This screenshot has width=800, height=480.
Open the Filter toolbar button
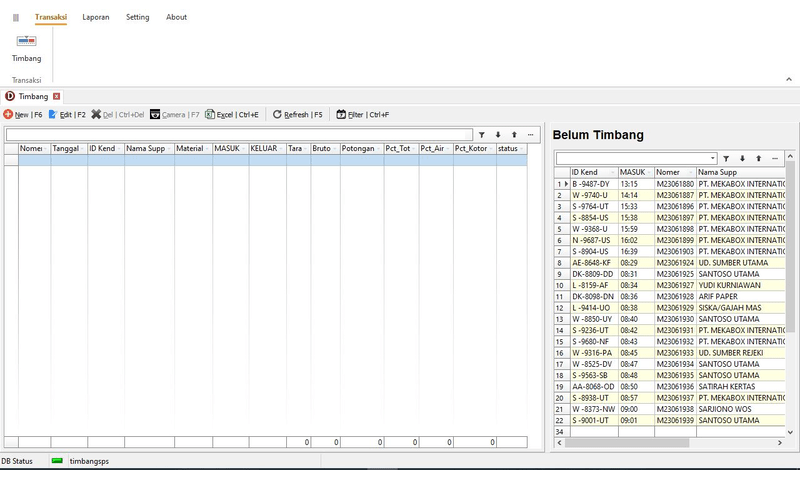(x=363, y=115)
